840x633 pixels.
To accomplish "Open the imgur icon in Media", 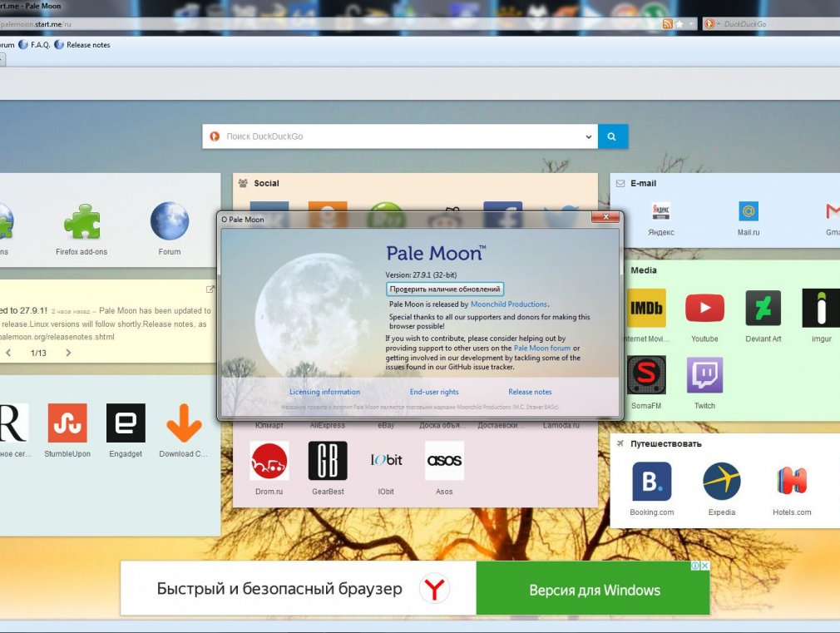I will [x=821, y=309].
